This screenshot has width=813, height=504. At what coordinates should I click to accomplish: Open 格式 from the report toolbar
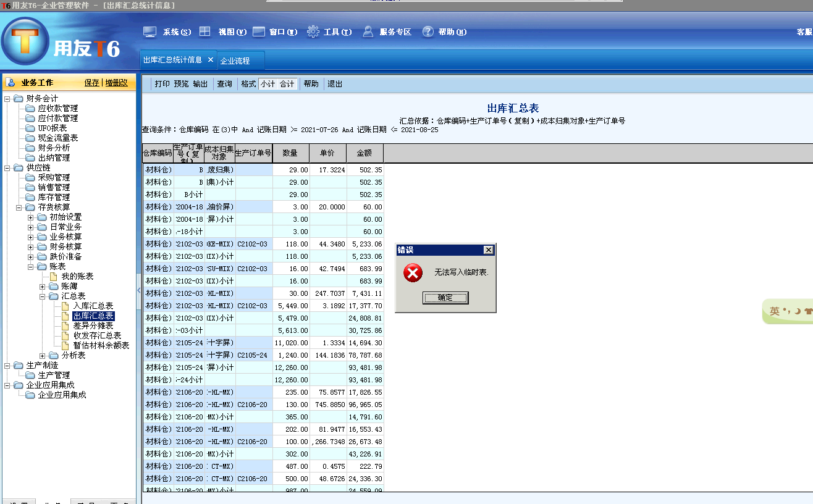point(248,84)
